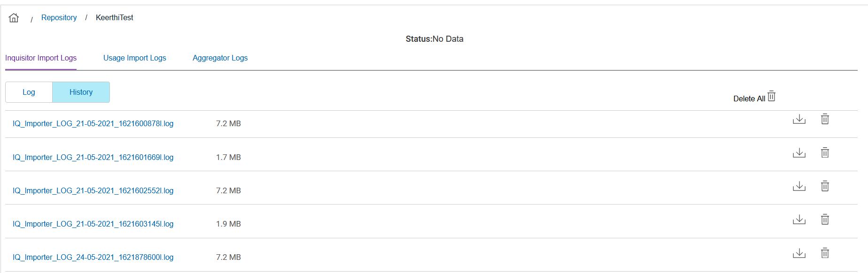The image size is (868, 273).
Task: Go to Repository breadcrumb link
Action: tap(59, 18)
